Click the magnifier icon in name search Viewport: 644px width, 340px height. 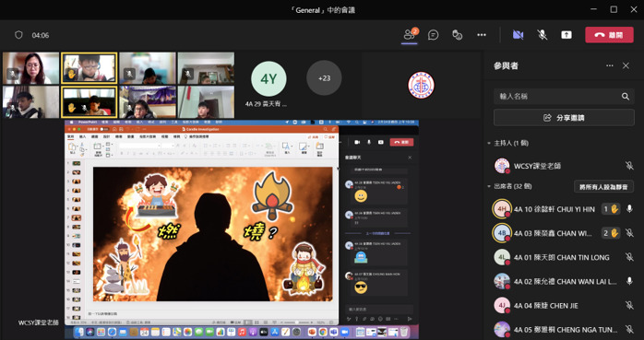(x=626, y=97)
